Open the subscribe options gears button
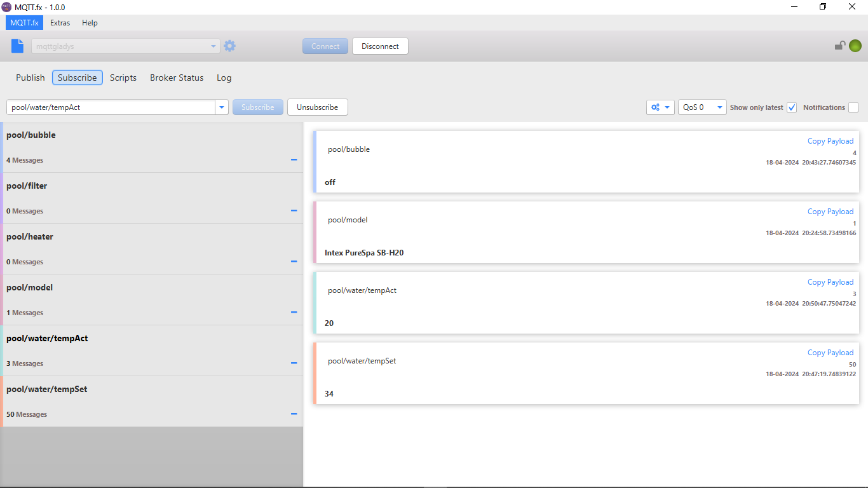 (x=660, y=107)
